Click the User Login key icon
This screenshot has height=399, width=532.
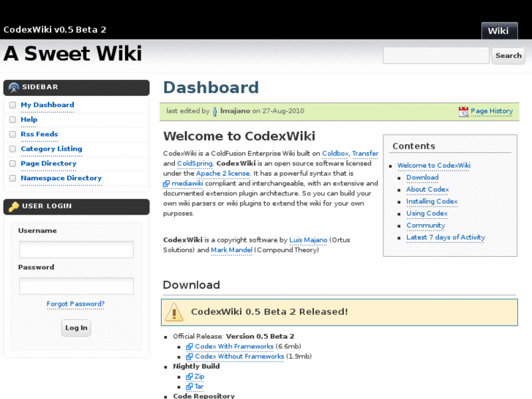[x=13, y=206]
